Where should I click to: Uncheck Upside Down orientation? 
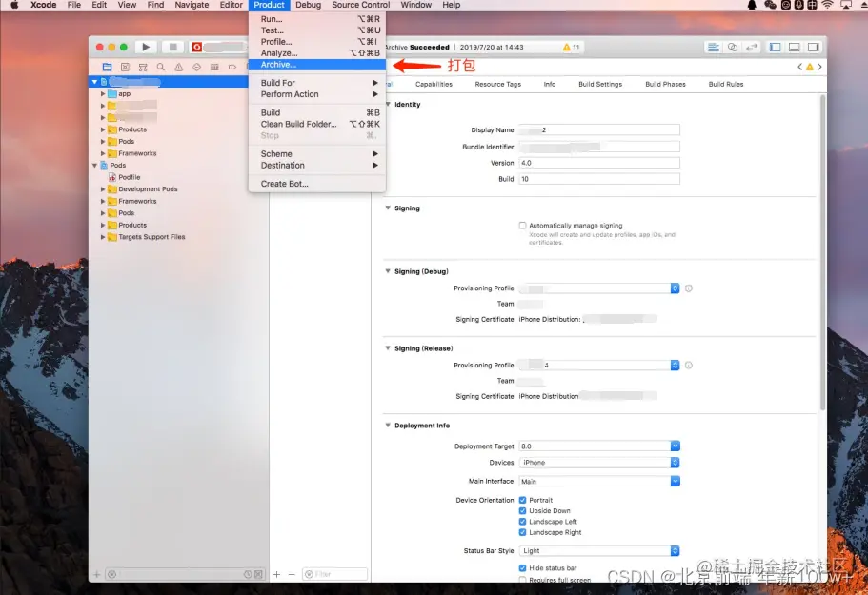pos(522,511)
